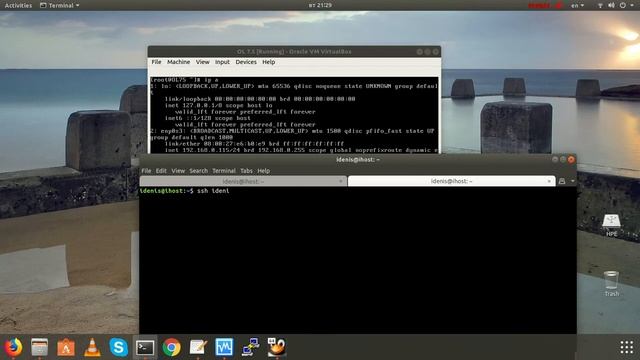The width and height of the screenshot is (640, 360).
Task: Switch to the first idenis@ihost tab
Action: tap(243, 181)
